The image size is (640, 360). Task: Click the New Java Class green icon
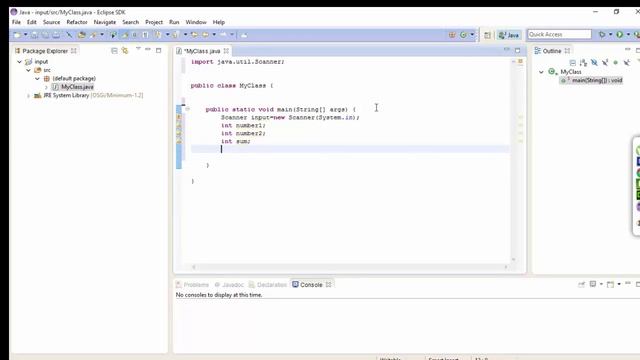pyautogui.click(x=463, y=35)
